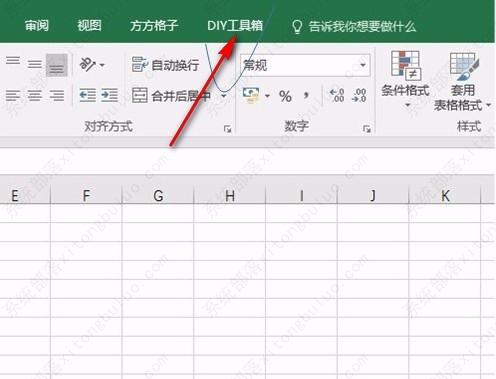Switch to 审阅 tab

(x=37, y=25)
